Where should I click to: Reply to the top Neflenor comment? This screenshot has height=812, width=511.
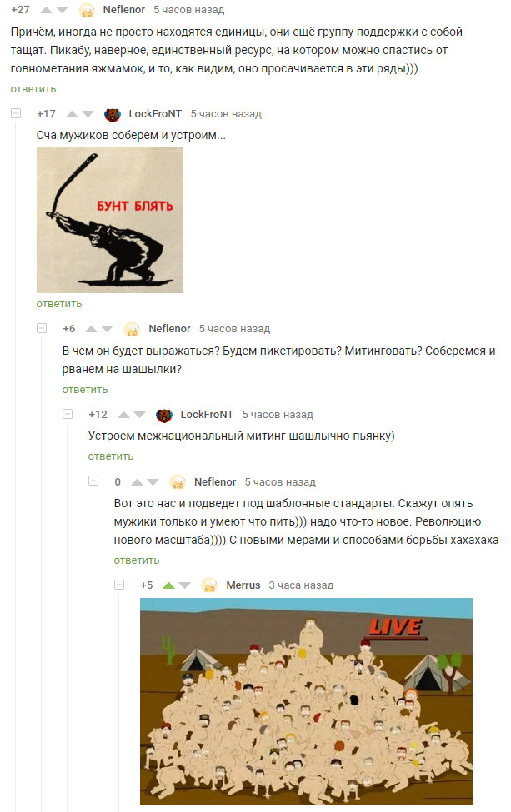33,89
